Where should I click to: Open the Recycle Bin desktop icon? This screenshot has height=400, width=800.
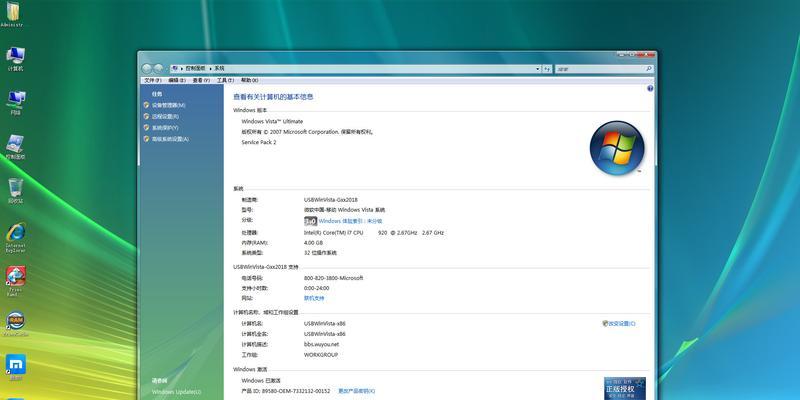click(x=15, y=191)
